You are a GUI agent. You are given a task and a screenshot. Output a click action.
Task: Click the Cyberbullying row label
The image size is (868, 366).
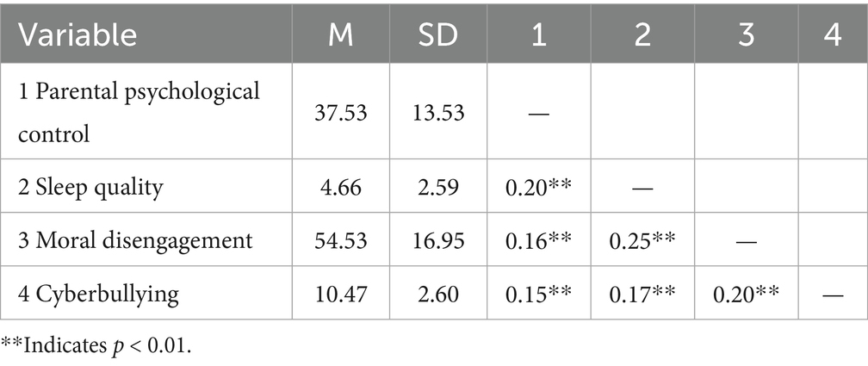98,293
